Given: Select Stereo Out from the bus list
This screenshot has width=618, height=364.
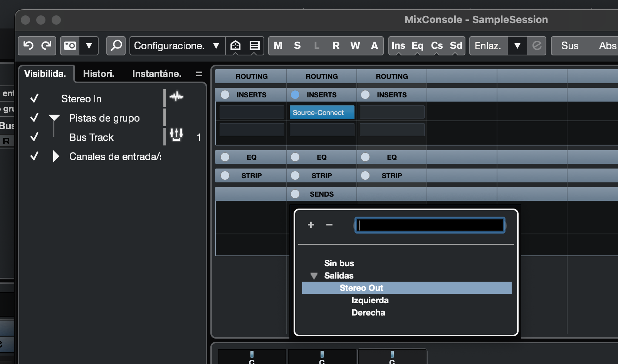Looking at the screenshot, I should [361, 288].
